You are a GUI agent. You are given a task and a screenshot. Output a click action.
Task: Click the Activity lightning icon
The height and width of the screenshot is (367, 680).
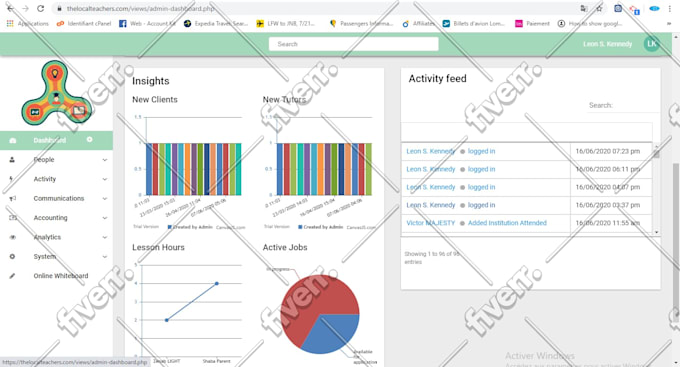tap(11, 179)
